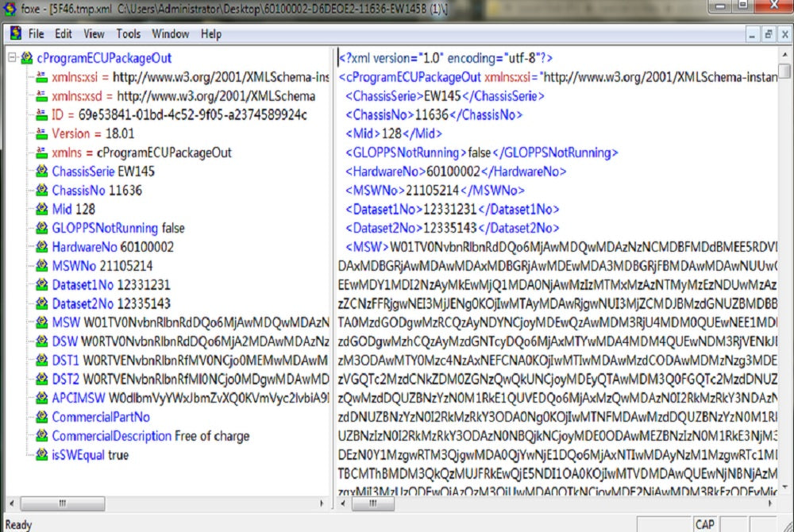
Task: Open the Help menu
Action: coord(211,34)
